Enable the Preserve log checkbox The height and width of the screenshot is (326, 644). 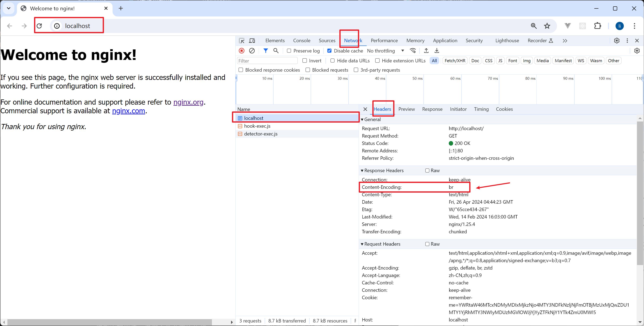point(289,51)
